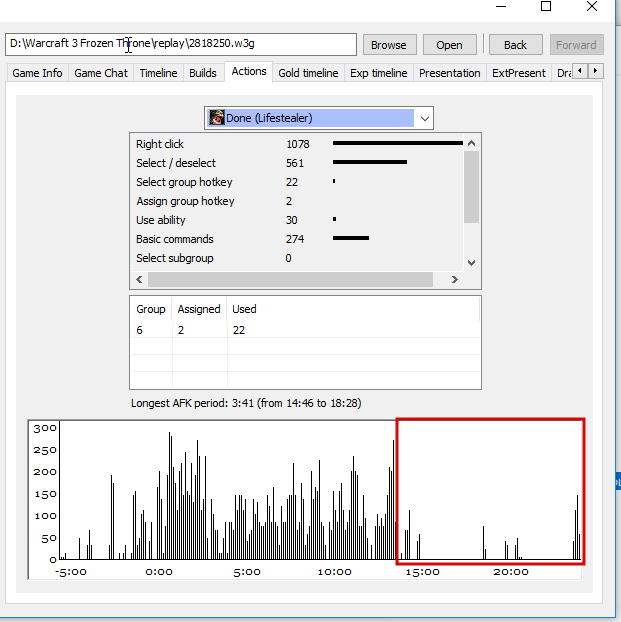Screen dimensions: 621x622
Task: Click the Forward button
Action: click(576, 45)
